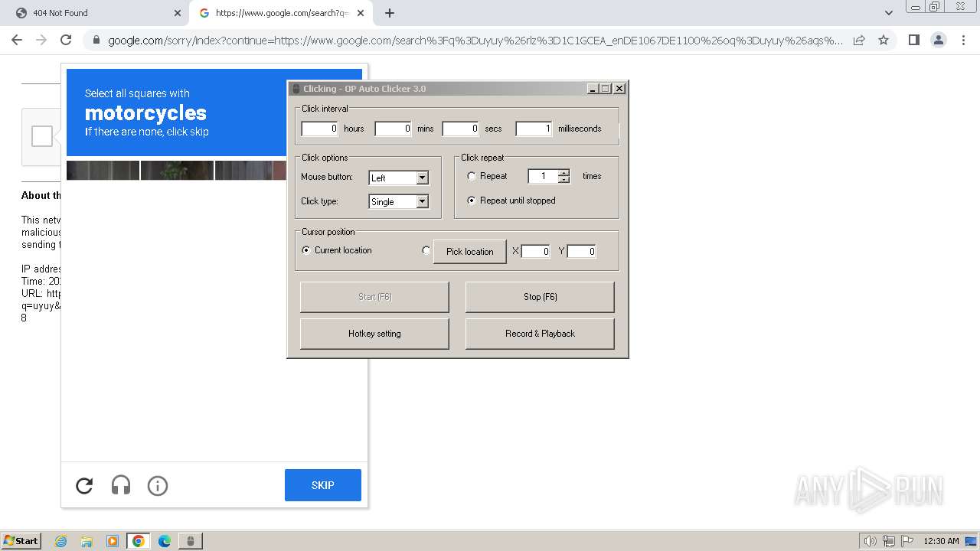Screen dimensions: 980x551
Task: Bookmark this page with the star
Action: tap(884, 40)
